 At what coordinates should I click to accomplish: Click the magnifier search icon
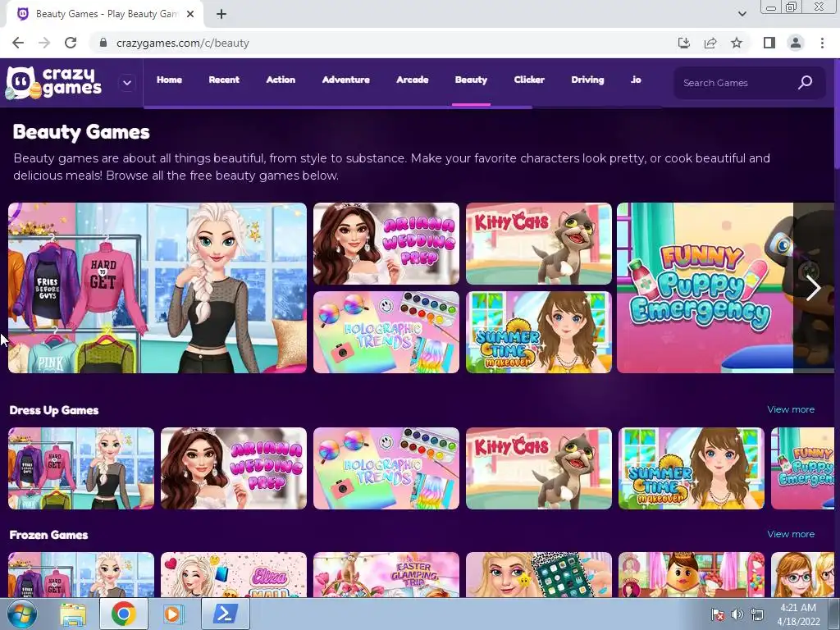[x=806, y=83]
